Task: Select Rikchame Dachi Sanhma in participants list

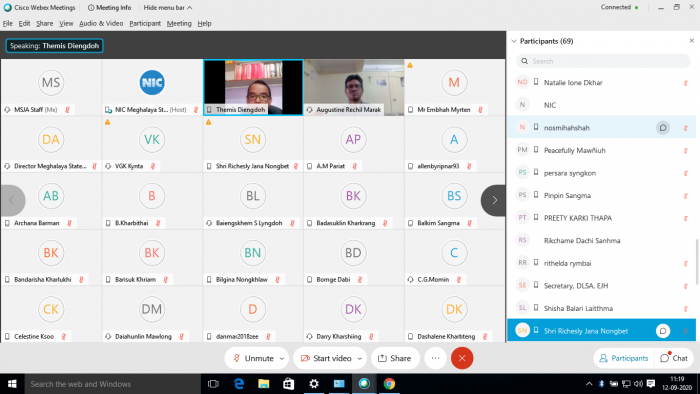Action: pyautogui.click(x=601, y=241)
